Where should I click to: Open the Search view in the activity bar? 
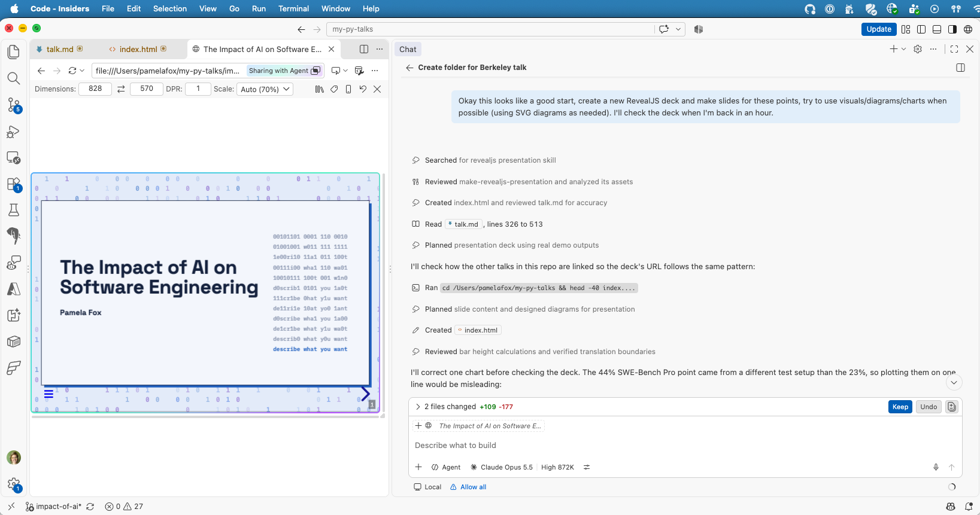point(13,78)
